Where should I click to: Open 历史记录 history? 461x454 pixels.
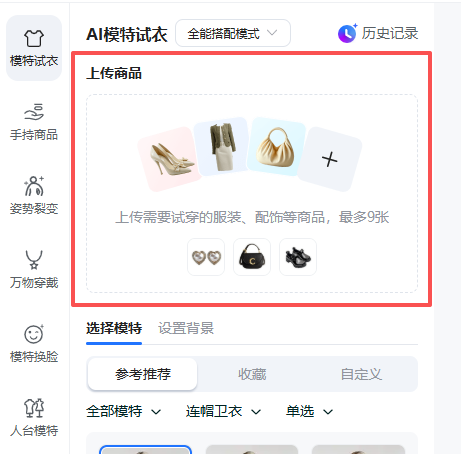tap(378, 33)
